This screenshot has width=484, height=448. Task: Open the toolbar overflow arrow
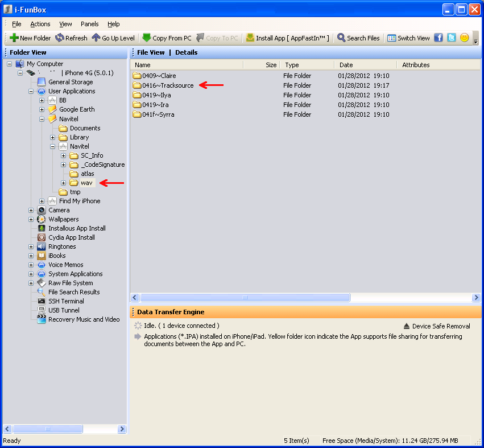click(x=475, y=42)
